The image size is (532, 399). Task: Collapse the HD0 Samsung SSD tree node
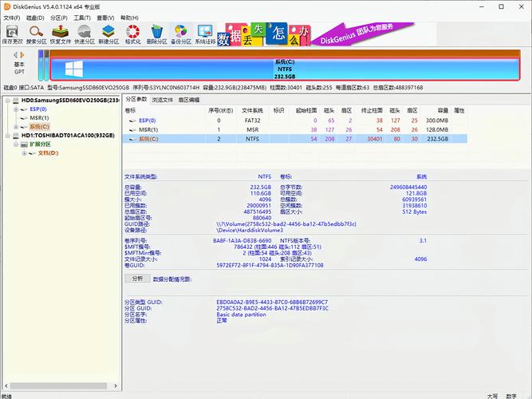[x=7, y=101]
